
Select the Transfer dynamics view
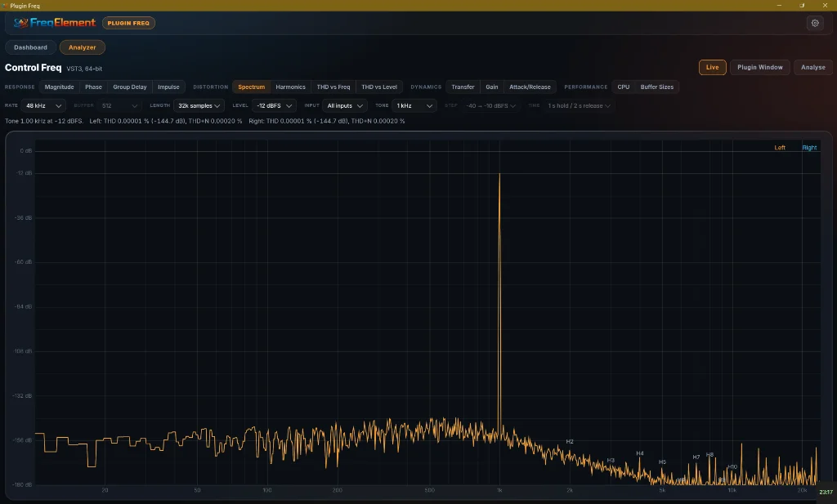pos(463,87)
